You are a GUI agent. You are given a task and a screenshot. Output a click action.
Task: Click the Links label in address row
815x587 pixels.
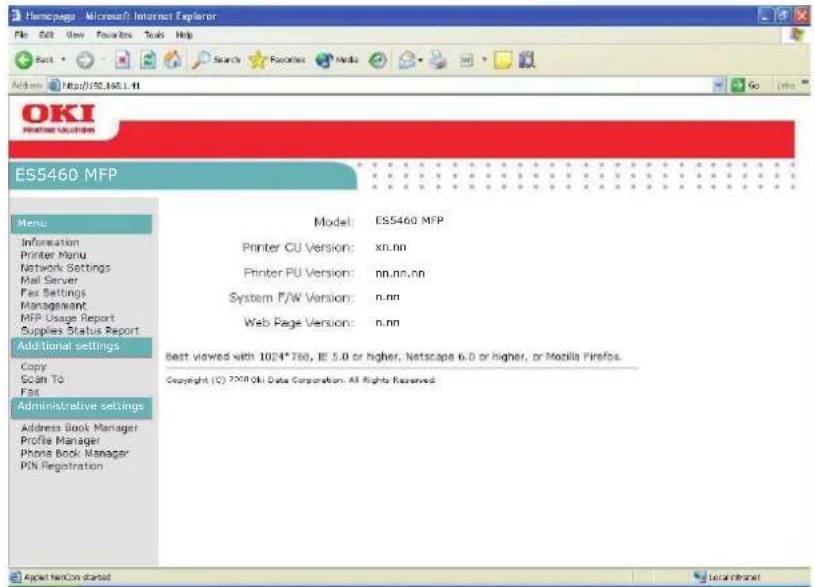[x=785, y=85]
